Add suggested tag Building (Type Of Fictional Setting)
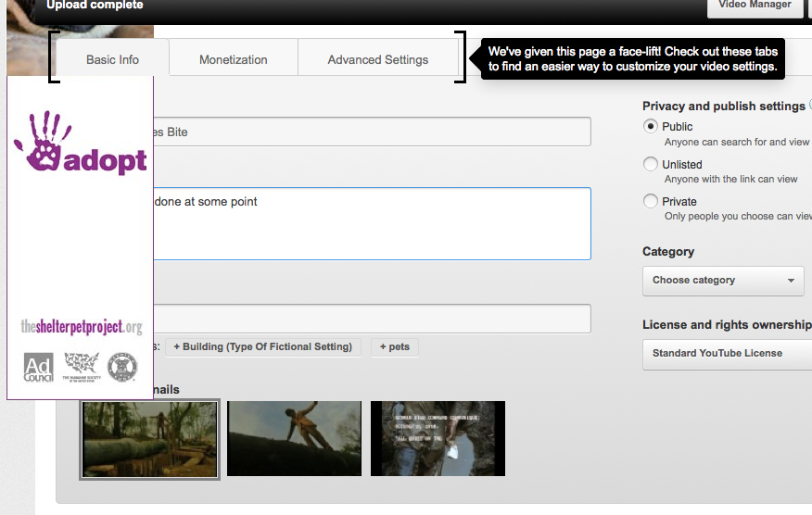Screen dimensions: 812x515 click(x=263, y=346)
